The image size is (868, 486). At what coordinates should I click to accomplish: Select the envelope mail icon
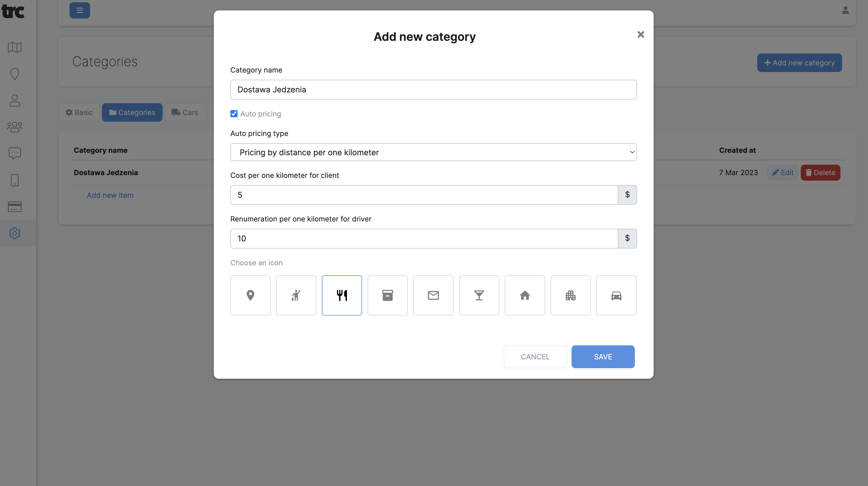(433, 295)
